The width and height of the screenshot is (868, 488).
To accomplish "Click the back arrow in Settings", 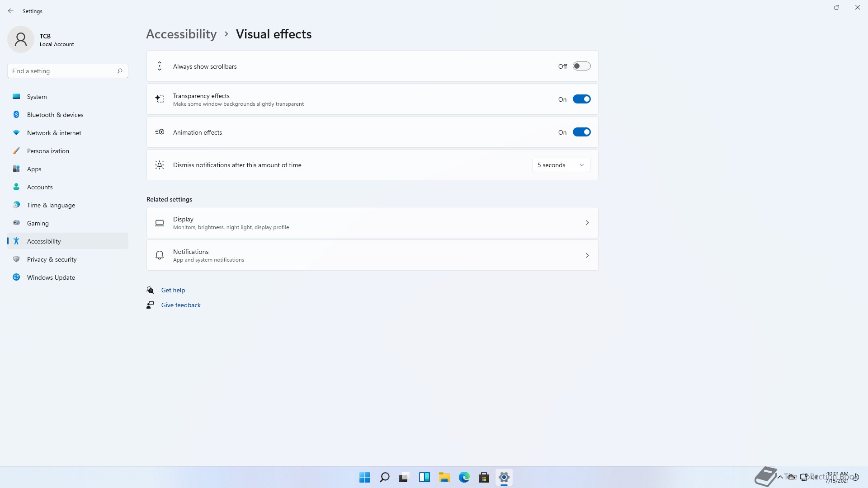I will (x=11, y=11).
